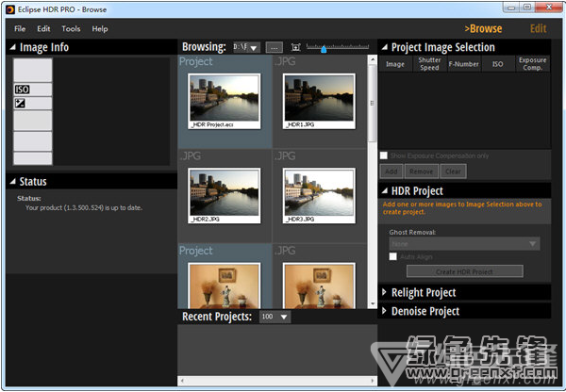The width and height of the screenshot is (566, 392).
Task: Click the product up to date status text
Action: [84, 207]
